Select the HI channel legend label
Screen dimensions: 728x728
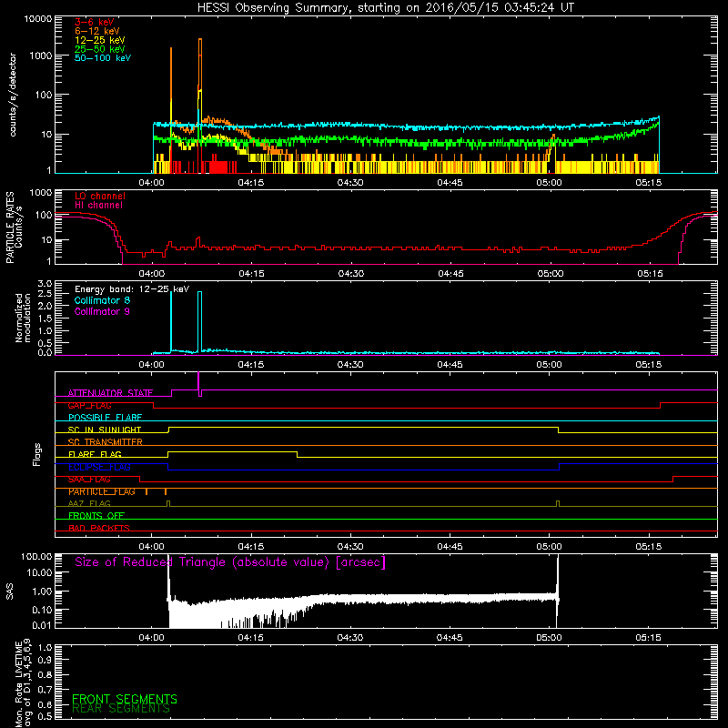coord(98,206)
